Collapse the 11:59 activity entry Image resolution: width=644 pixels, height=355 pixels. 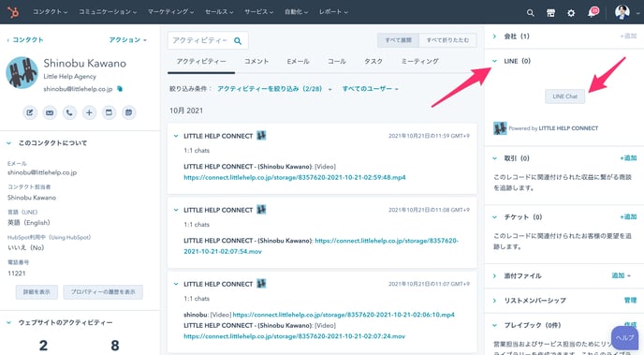176,136
